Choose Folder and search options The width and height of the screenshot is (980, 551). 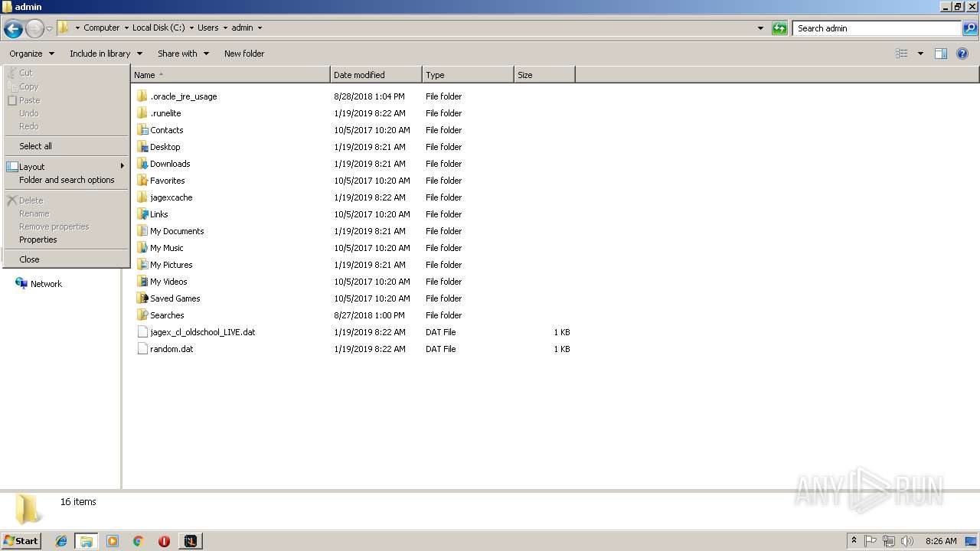click(67, 180)
